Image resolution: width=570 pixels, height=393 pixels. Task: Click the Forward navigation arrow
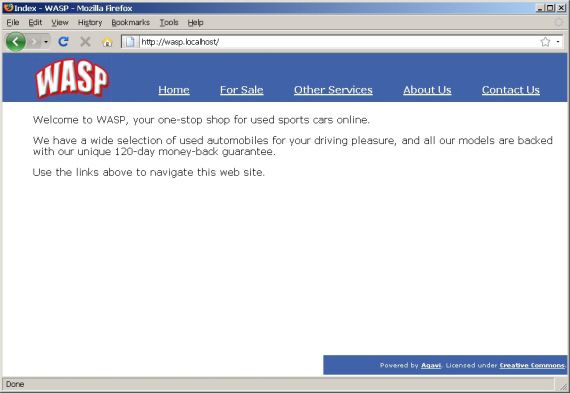[x=35, y=42]
